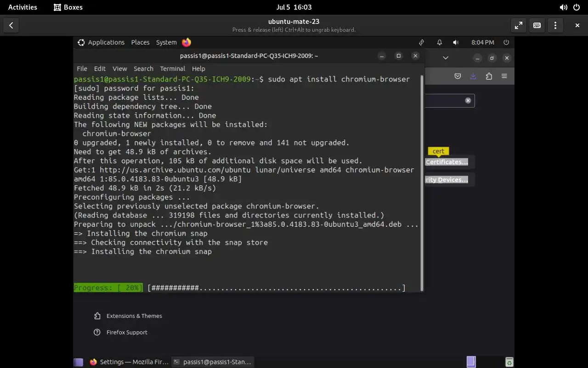Click the View Certificates button
This screenshot has height=368, width=588.
pos(449,162)
